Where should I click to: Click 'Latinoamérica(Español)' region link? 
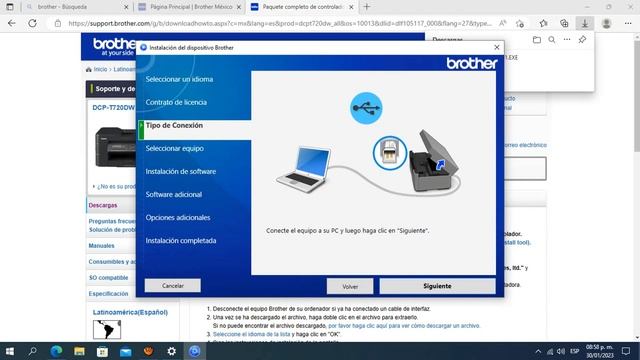click(x=130, y=312)
